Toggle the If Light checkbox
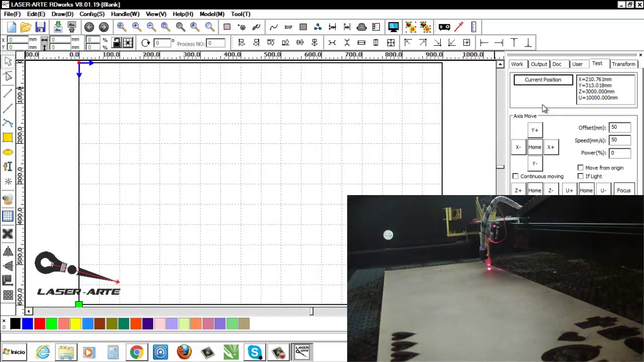 [581, 176]
